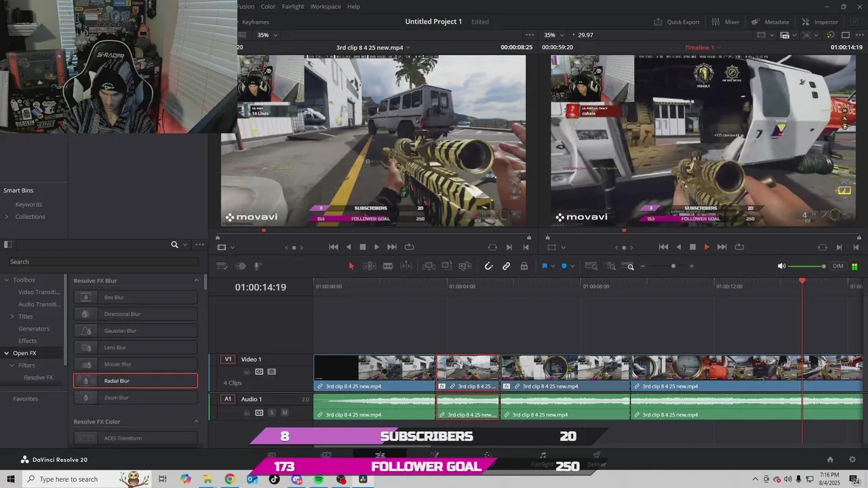
Task: Select the arrow Selection Mode tool
Action: tap(351, 266)
